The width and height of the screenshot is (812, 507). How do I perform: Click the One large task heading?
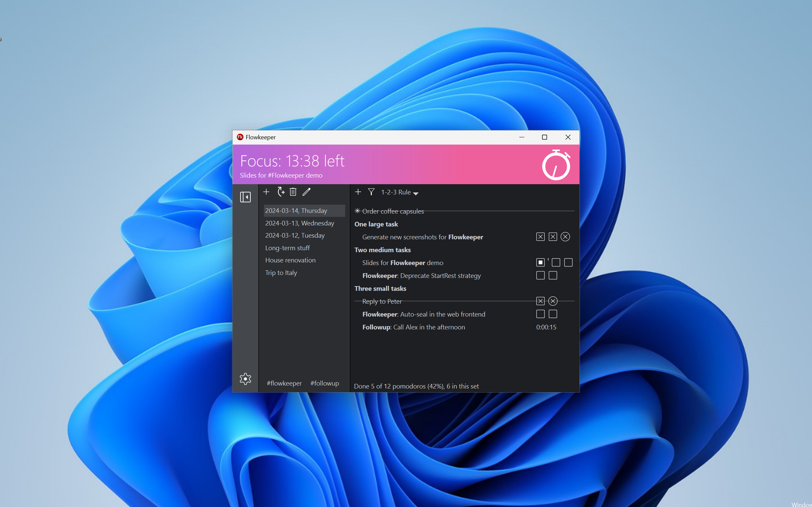pos(376,224)
